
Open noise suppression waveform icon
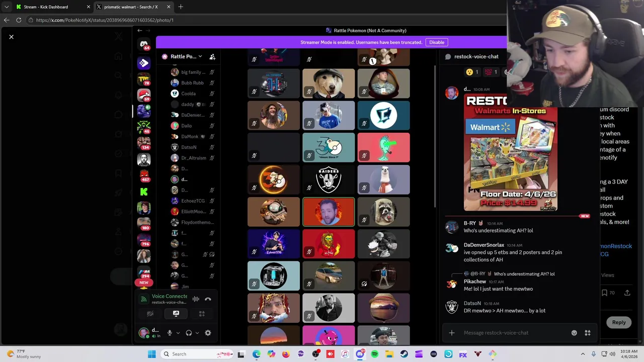[196, 299]
